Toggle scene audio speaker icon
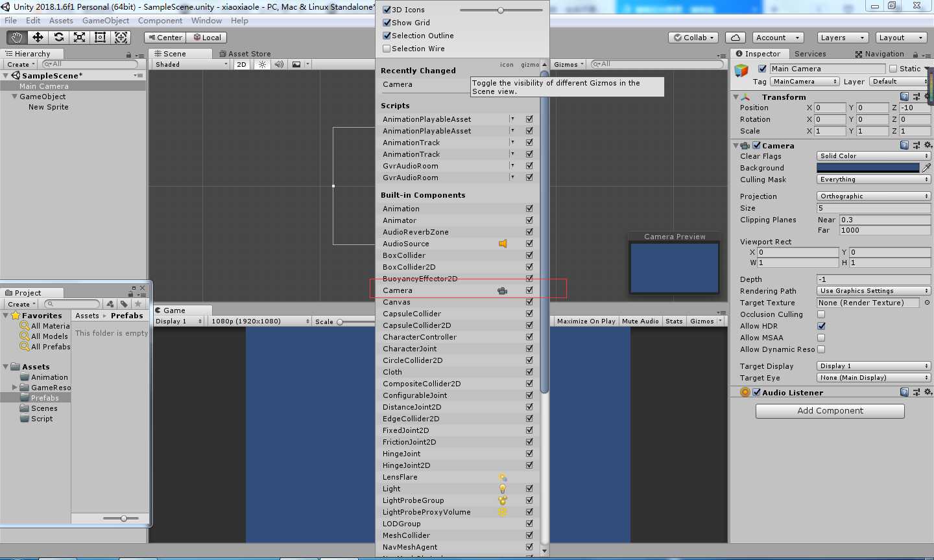Image resolution: width=934 pixels, height=560 pixels. pos(279,64)
